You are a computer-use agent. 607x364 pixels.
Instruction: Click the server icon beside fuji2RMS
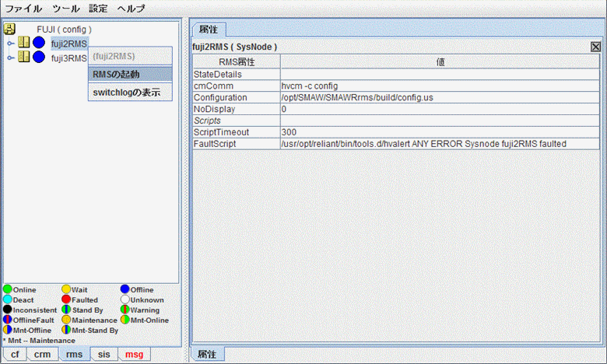[23, 43]
